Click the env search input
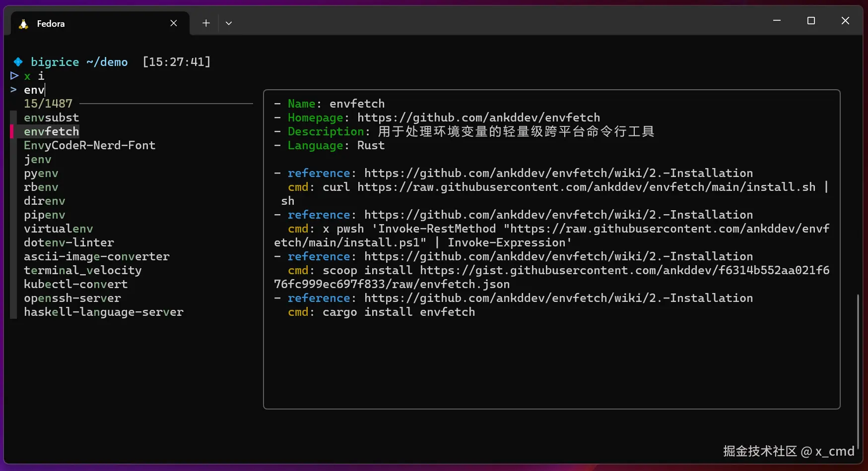 pos(34,90)
